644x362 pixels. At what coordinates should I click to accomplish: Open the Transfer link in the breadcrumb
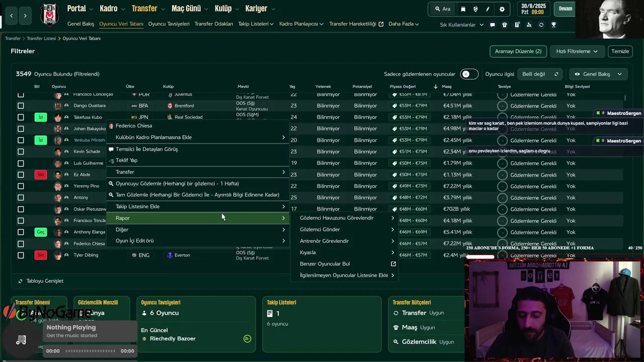[13, 38]
